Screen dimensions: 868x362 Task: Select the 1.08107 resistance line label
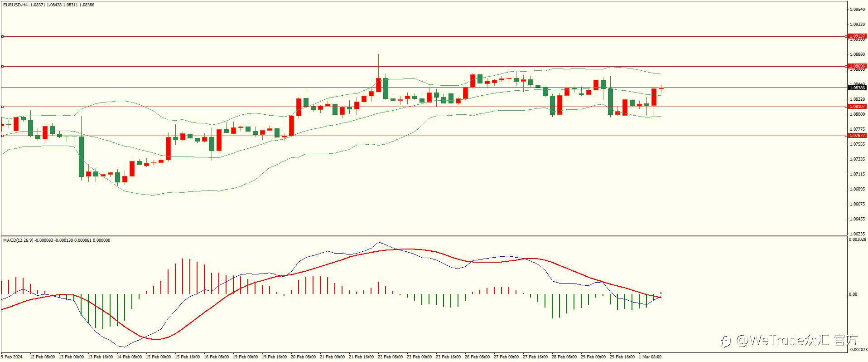coord(857,107)
